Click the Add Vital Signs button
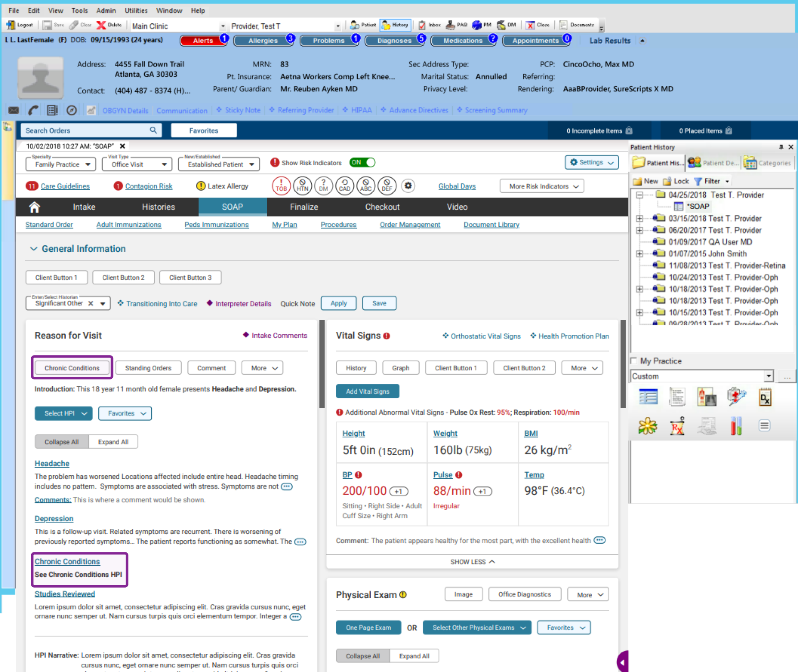798x672 pixels. click(367, 391)
